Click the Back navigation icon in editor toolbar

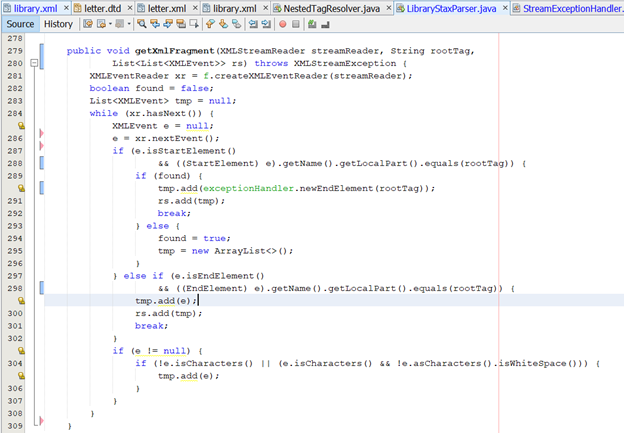[101, 24]
